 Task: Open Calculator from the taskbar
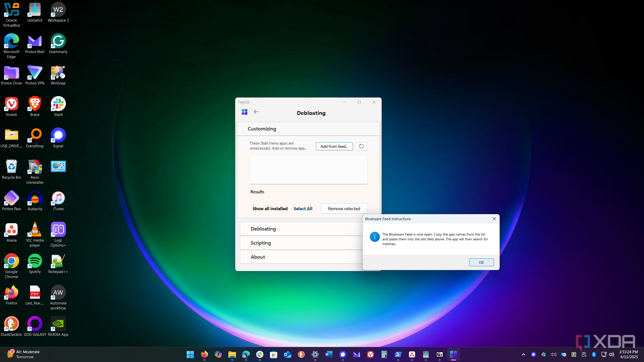(384, 354)
